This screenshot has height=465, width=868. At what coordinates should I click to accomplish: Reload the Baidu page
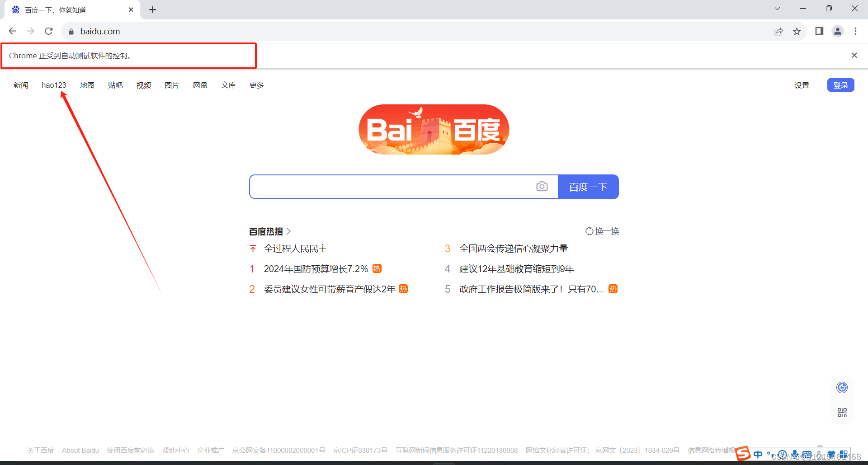[x=49, y=31]
